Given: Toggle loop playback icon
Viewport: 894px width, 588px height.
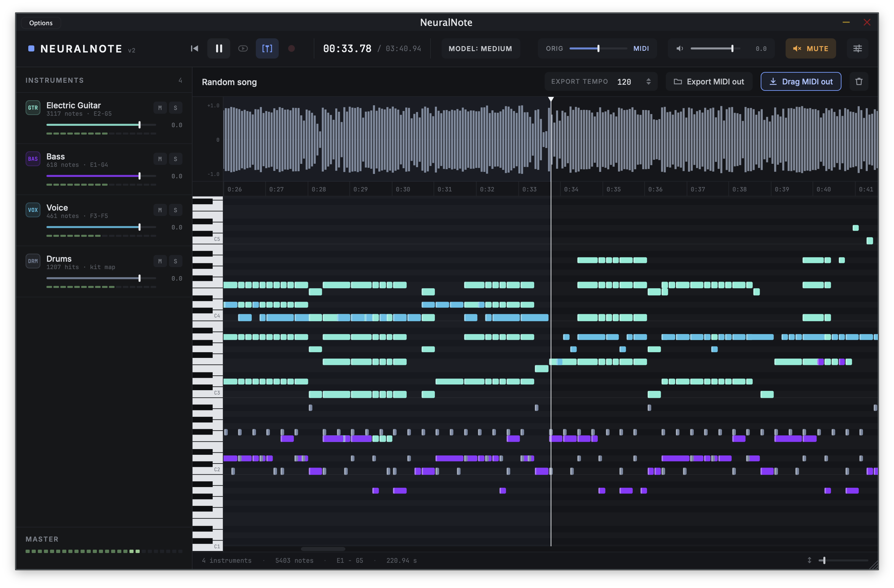Looking at the screenshot, I should [x=243, y=48].
